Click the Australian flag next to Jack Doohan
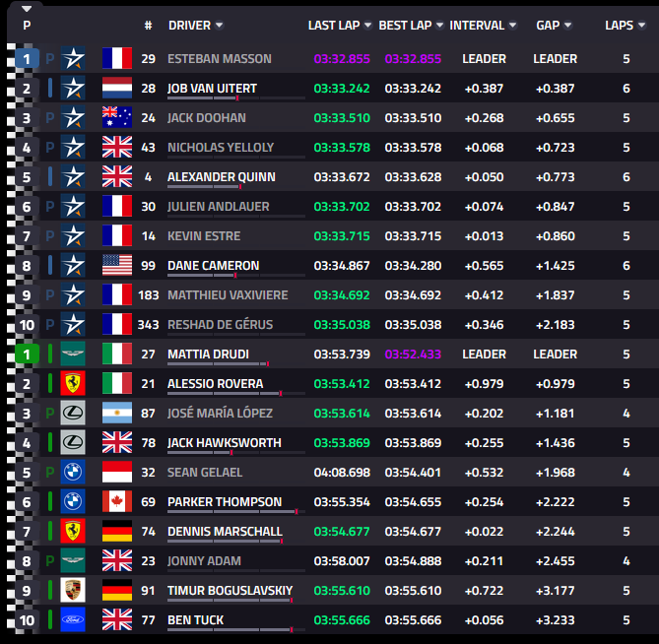 (x=117, y=117)
